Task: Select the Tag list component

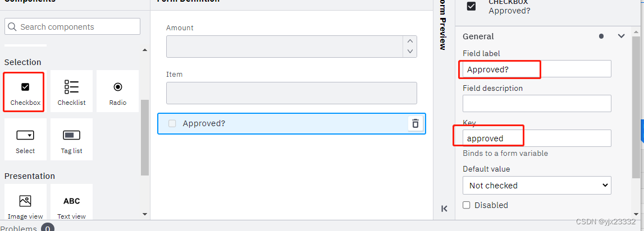Action: point(71,140)
